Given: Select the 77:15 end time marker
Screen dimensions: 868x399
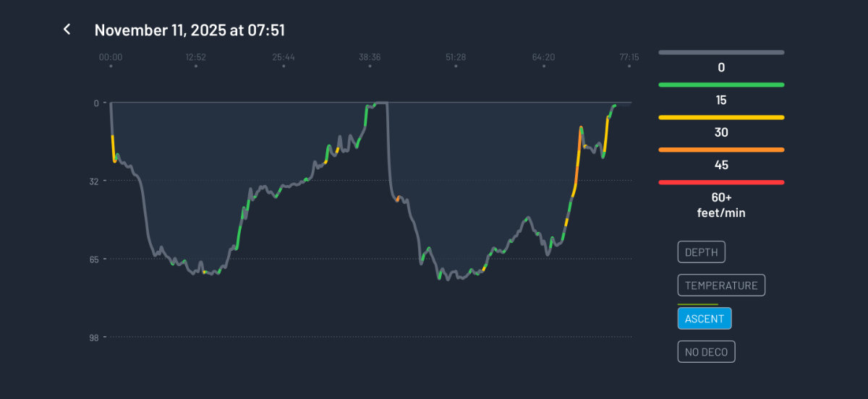Looking at the screenshot, I should (x=629, y=57).
